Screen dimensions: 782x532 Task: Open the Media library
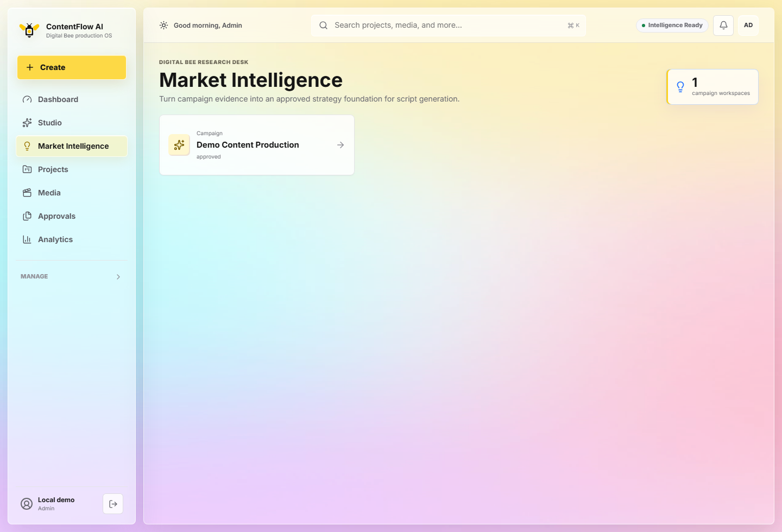coord(72,193)
